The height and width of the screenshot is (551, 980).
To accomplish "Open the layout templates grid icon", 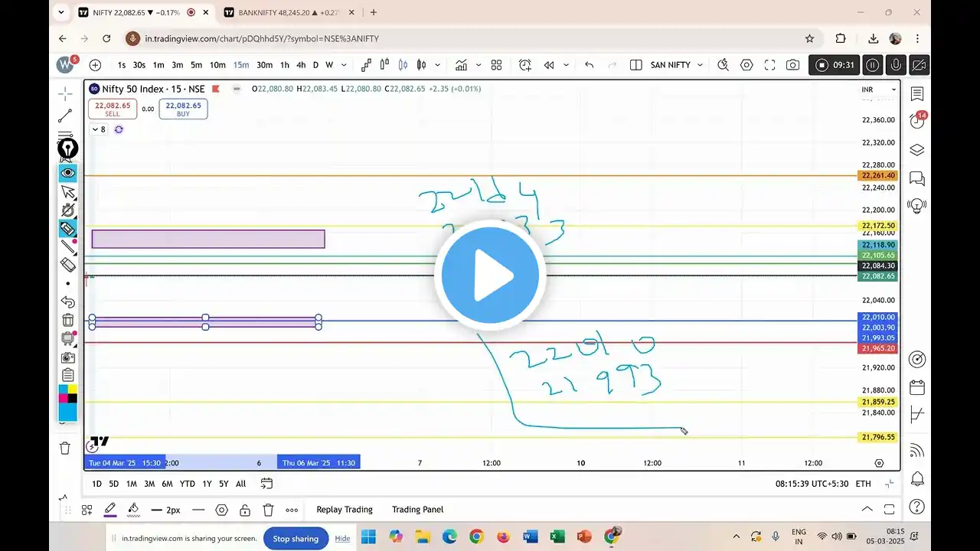I will [496, 65].
